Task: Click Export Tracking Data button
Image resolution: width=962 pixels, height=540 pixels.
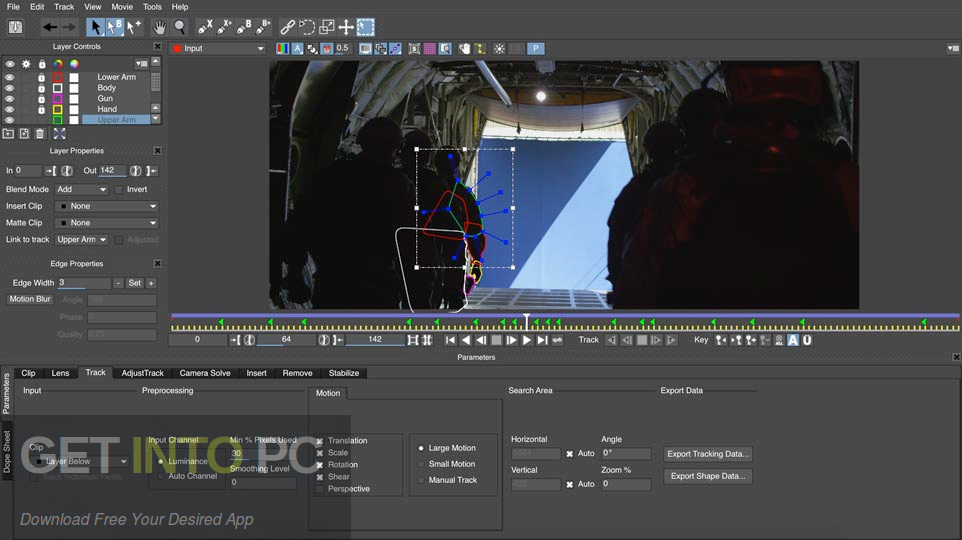Action: 708,454
